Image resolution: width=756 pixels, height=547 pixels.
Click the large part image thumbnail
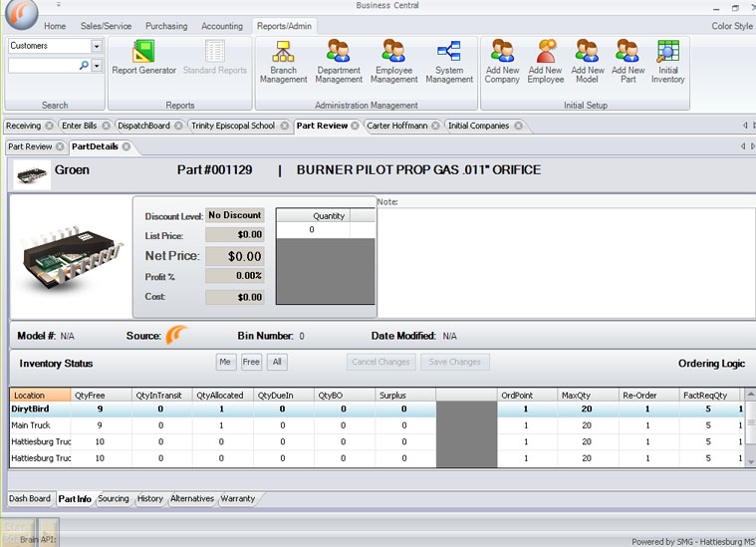(71, 258)
